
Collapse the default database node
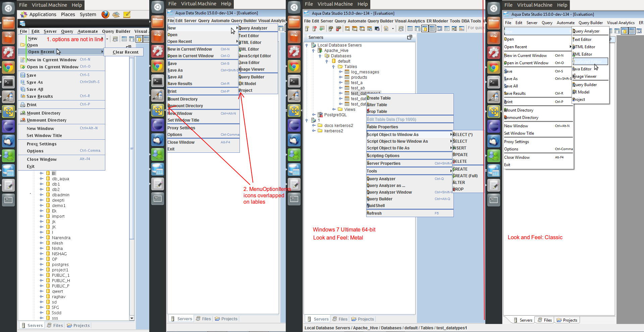click(327, 61)
